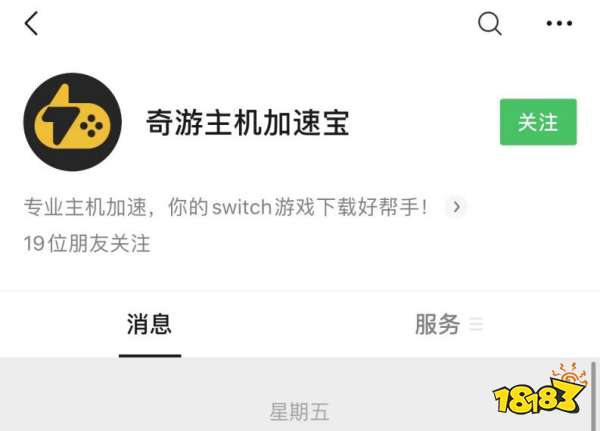The image size is (600, 431).
Task: Switch to the 服务 tab
Action: click(x=437, y=324)
